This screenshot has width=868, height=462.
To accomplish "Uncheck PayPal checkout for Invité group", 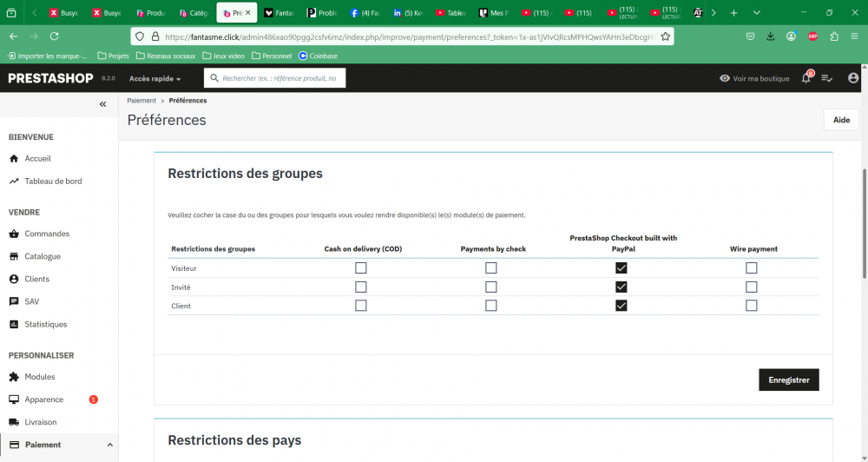I will coord(621,287).
